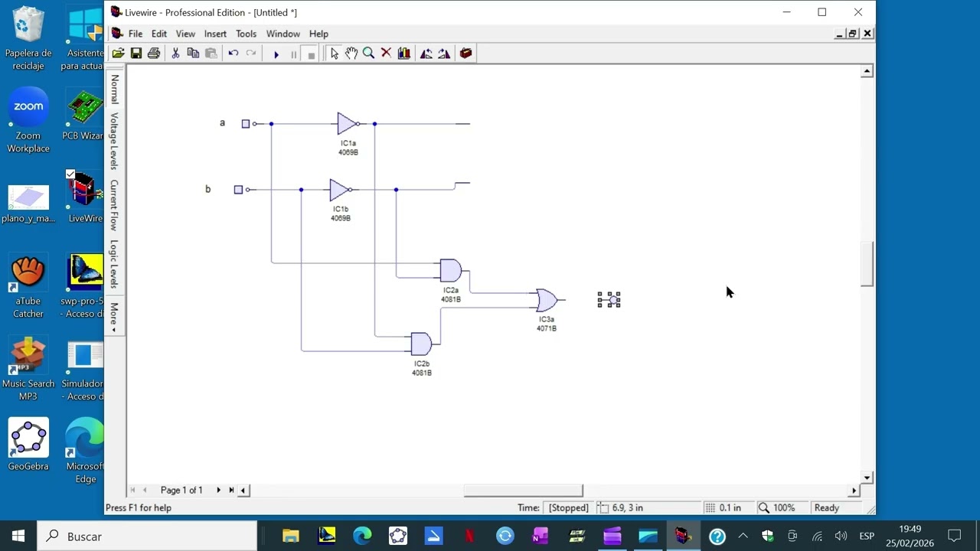Select the IC2b 4081B AND gate
This screenshot has width=980, height=551.
point(421,344)
